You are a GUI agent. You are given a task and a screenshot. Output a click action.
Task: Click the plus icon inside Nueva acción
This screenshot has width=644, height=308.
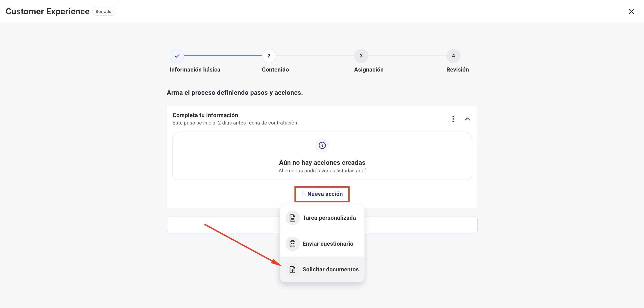(x=303, y=194)
